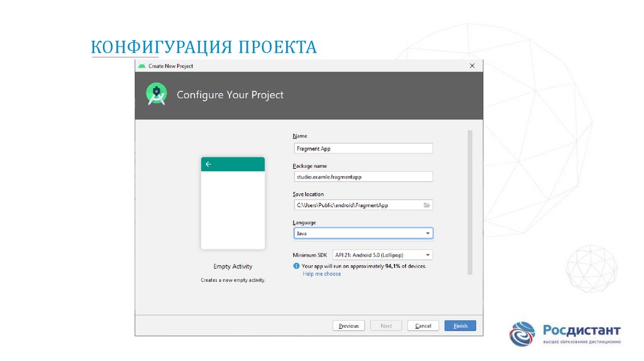Viewport: 644px width, 361px height.
Task: Focus the Name field with Fragment App
Action: (363, 148)
